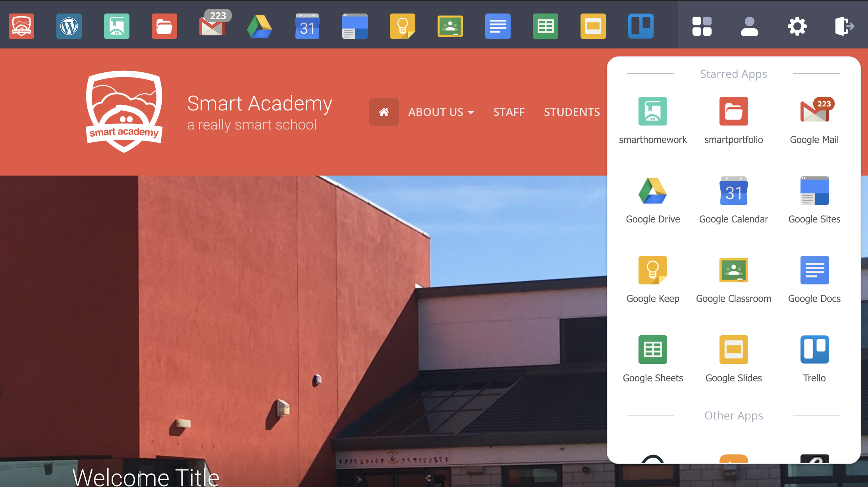Image resolution: width=868 pixels, height=487 pixels.
Task: Open the settings gear menu
Action: 797,26
